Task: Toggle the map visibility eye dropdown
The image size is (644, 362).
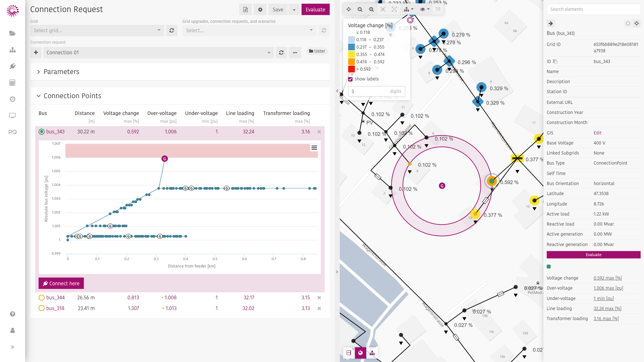Action: (x=424, y=9)
